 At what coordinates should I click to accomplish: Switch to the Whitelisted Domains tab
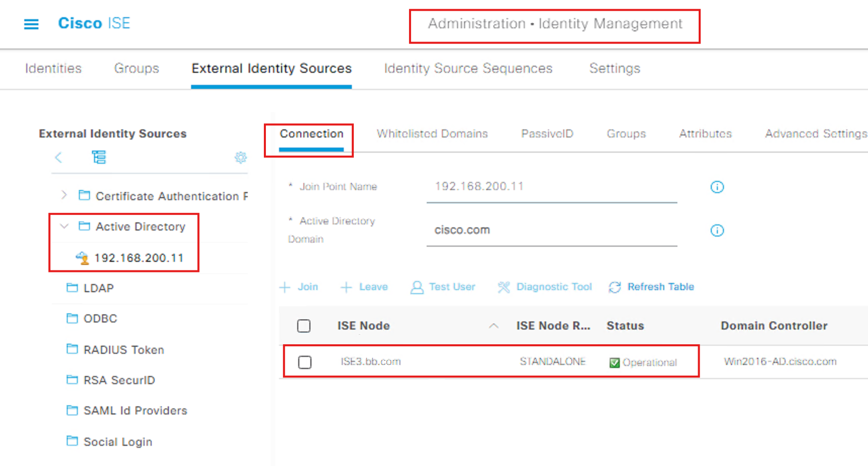[x=432, y=133]
